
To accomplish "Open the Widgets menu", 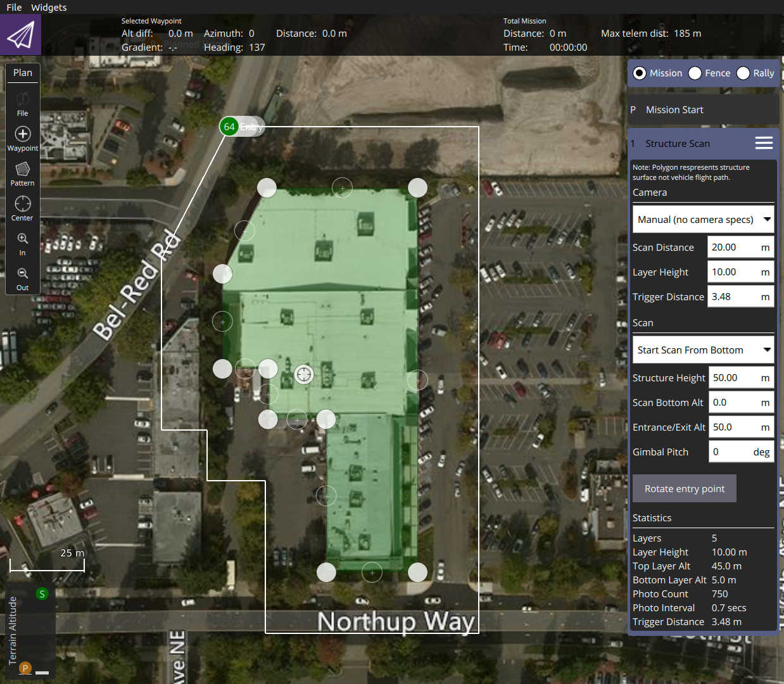I will point(49,7).
